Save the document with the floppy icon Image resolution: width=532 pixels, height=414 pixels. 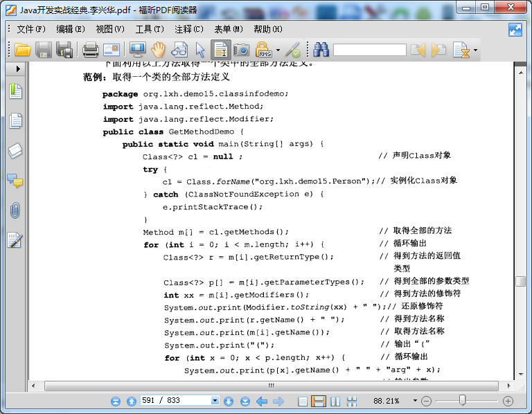[x=44, y=50]
